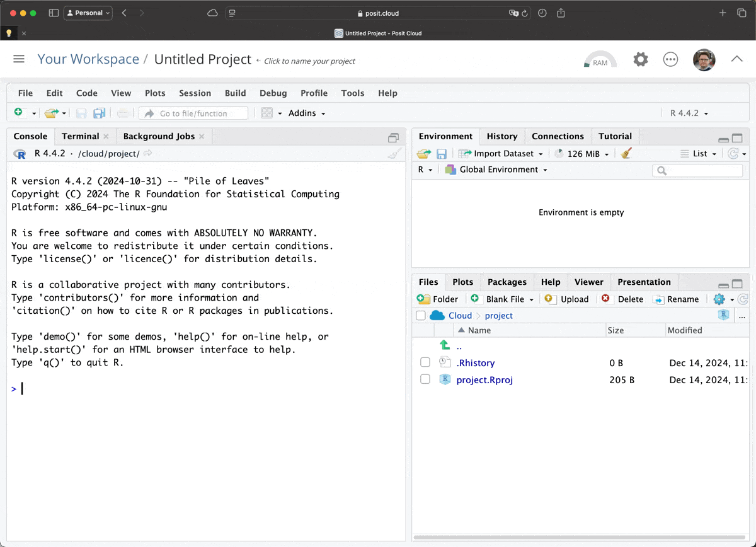756x547 pixels.
Task: Open the Session menu
Action: click(195, 93)
